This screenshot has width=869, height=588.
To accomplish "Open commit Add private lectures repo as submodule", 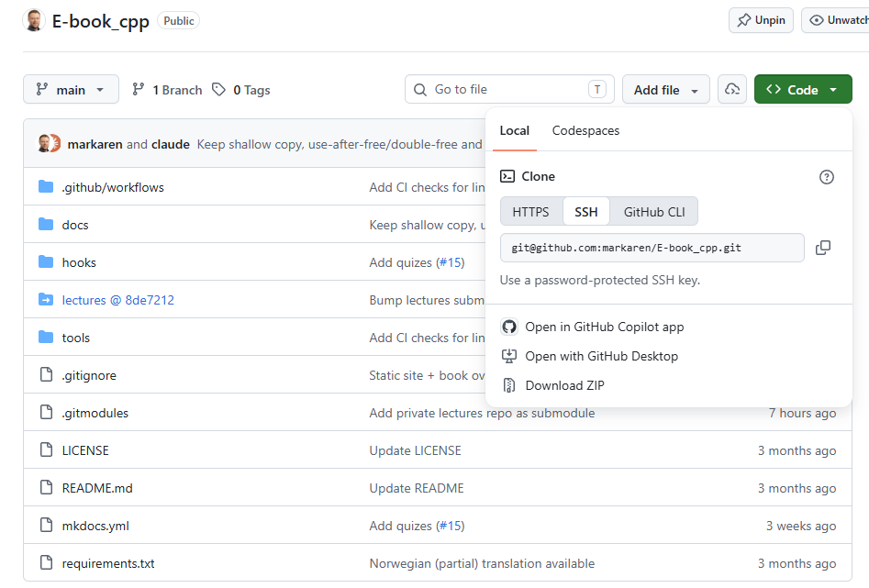I will point(482,414).
